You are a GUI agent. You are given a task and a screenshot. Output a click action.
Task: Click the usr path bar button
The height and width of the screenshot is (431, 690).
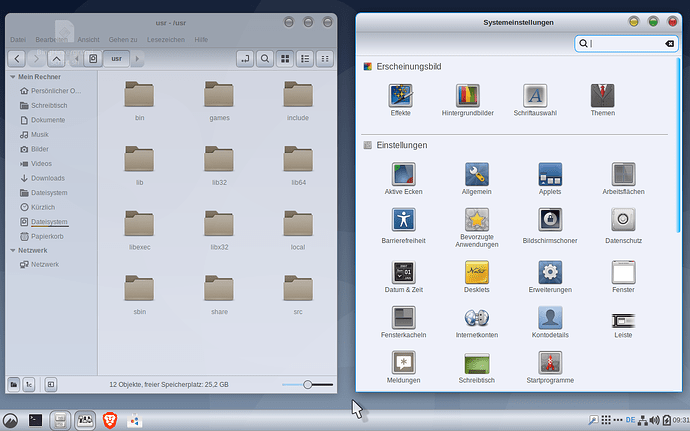pyautogui.click(x=117, y=59)
